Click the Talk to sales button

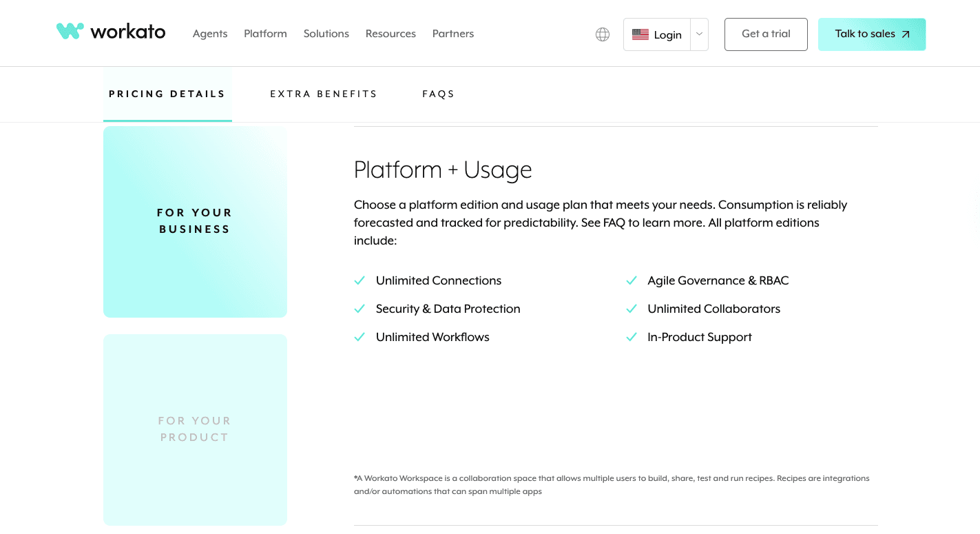tap(871, 34)
